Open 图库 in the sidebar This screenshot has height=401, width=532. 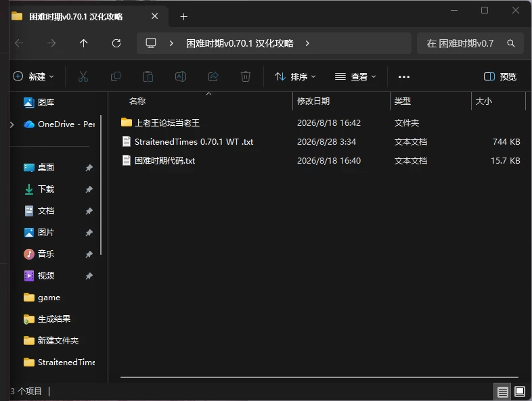[39, 102]
